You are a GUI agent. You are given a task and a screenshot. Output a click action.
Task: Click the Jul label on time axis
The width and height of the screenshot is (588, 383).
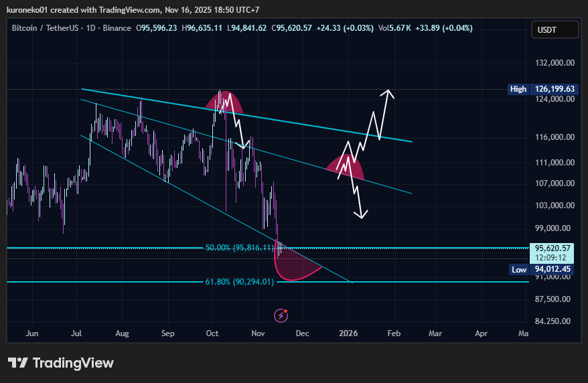[x=76, y=333]
